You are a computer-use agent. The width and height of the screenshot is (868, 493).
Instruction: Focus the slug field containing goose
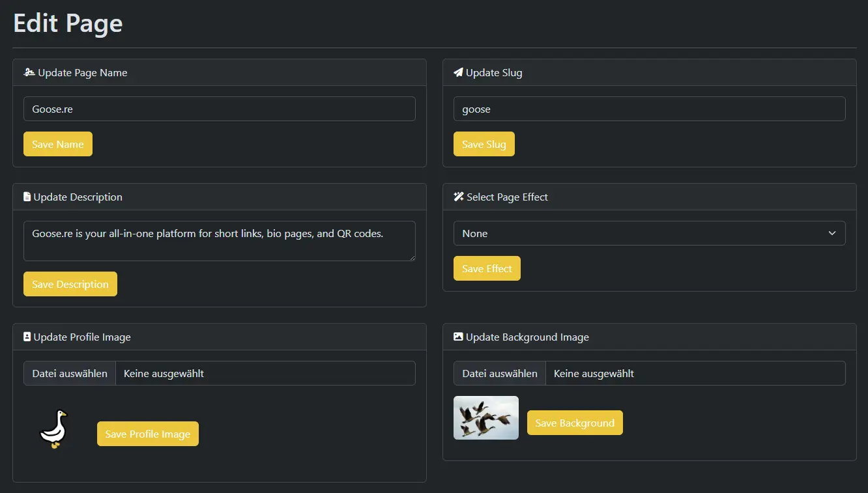pyautogui.click(x=650, y=109)
